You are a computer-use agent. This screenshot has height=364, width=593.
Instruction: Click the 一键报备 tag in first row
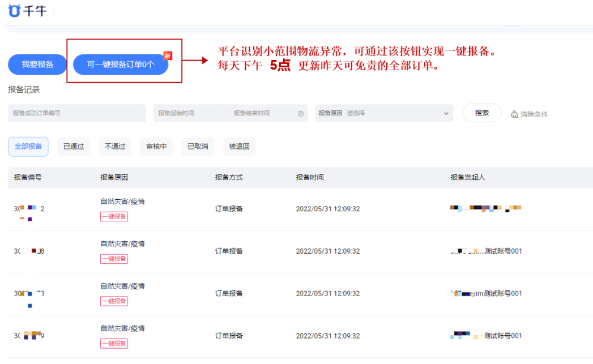115,216
